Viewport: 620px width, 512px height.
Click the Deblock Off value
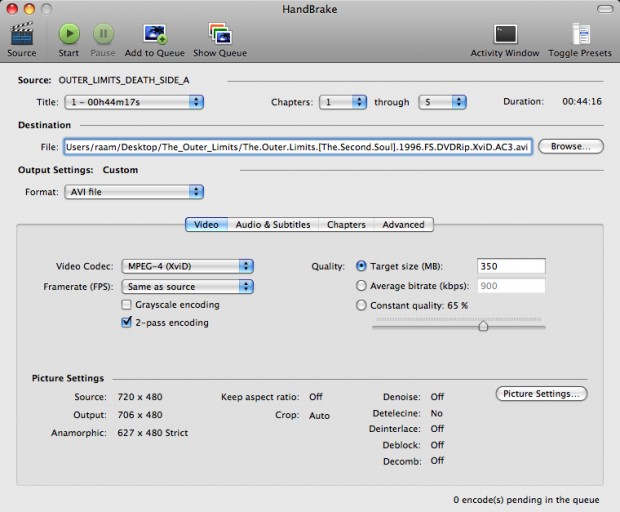437,445
